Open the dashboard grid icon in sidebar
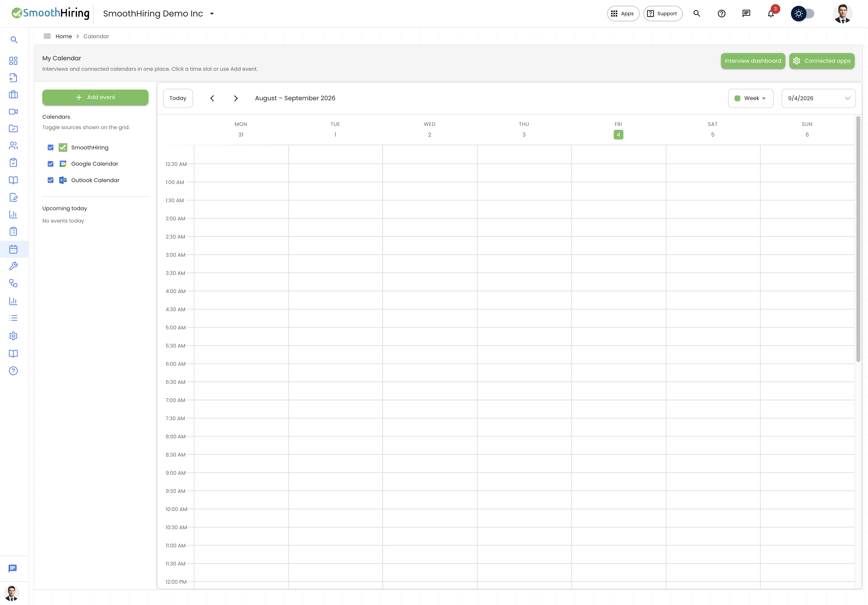The width and height of the screenshot is (868, 605). pyautogui.click(x=13, y=61)
